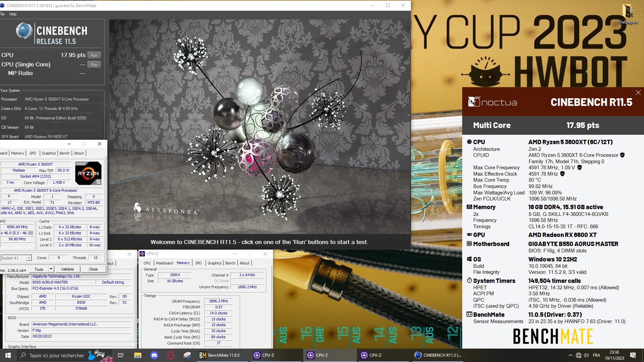This screenshot has width=644, height=362.
Task: Click the BenchMate section icon
Action: tap(469, 314)
